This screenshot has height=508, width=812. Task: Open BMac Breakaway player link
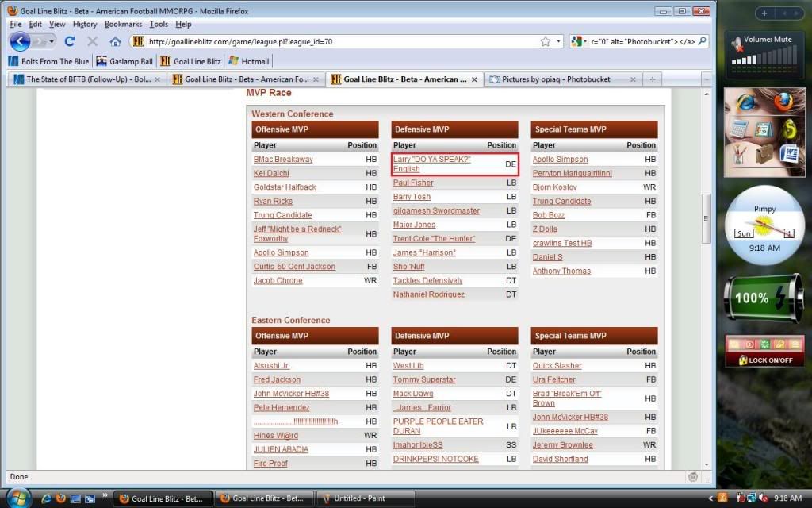283,160
